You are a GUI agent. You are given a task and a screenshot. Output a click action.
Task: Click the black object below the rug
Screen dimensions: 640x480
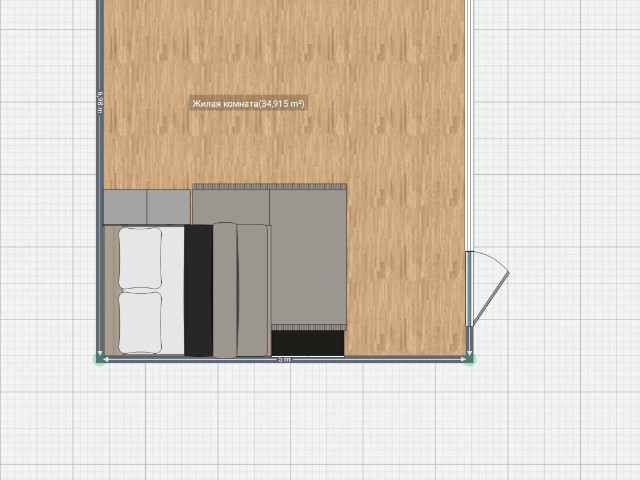[308, 343]
